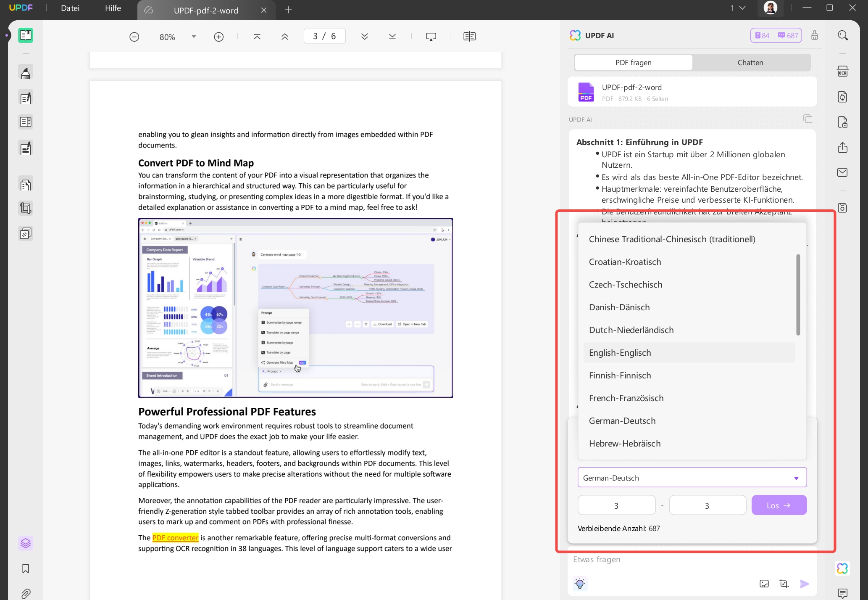The width and height of the screenshot is (868, 600).
Task: Open the Organize Pages tool
Action: (26, 185)
